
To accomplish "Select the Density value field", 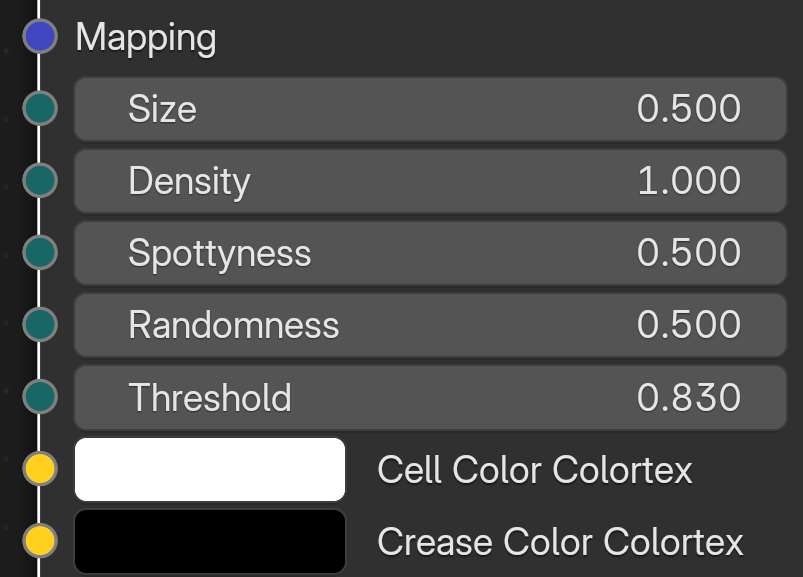I will (x=430, y=181).
